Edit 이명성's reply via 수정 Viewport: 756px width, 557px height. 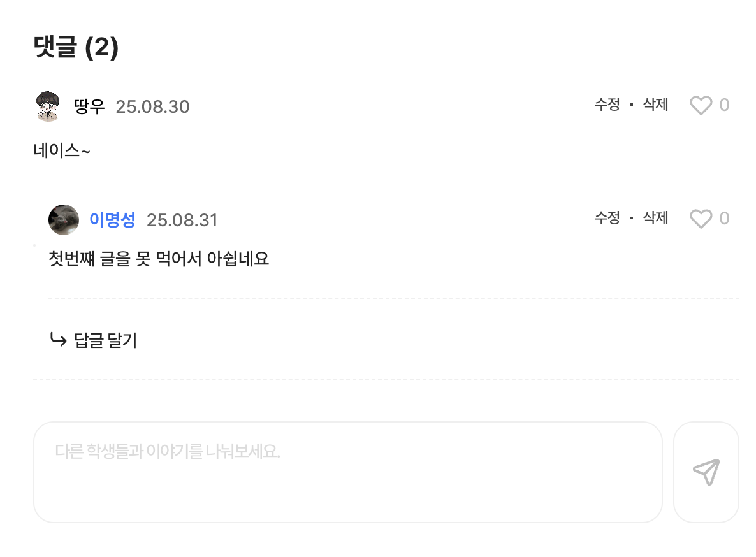(x=607, y=219)
